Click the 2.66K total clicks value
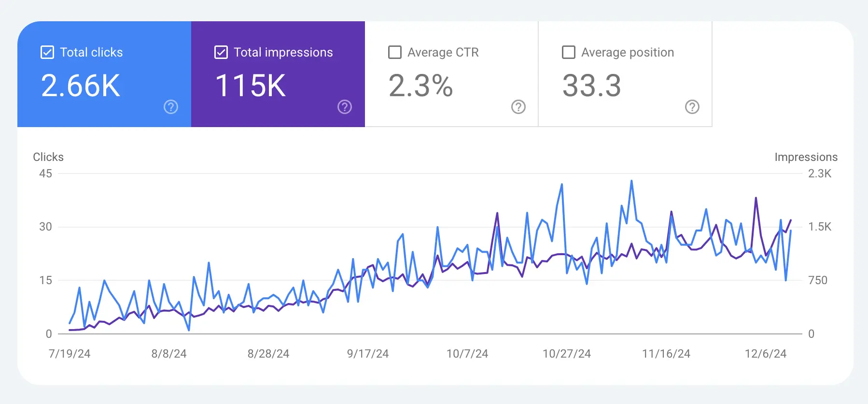Image resolution: width=868 pixels, height=404 pixels. (x=81, y=86)
